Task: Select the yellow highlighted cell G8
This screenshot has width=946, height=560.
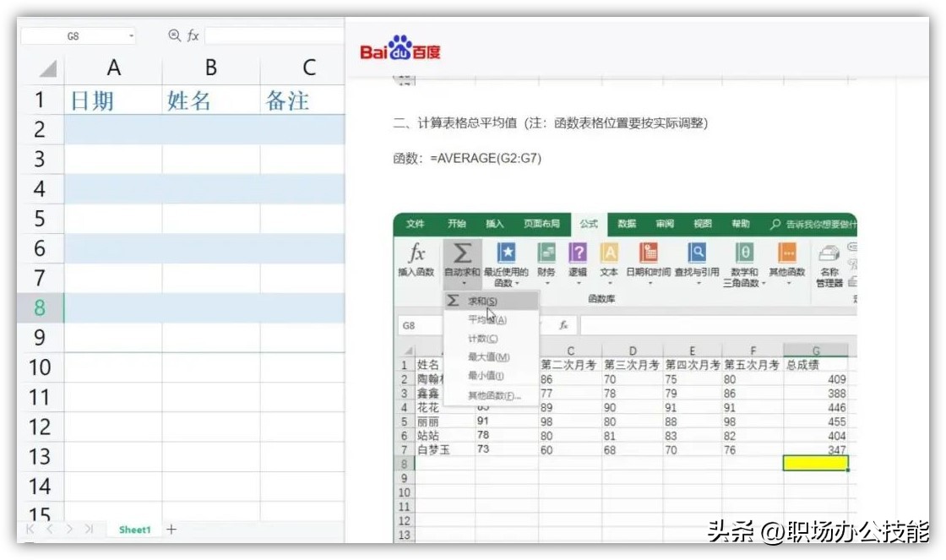Action: coord(814,463)
